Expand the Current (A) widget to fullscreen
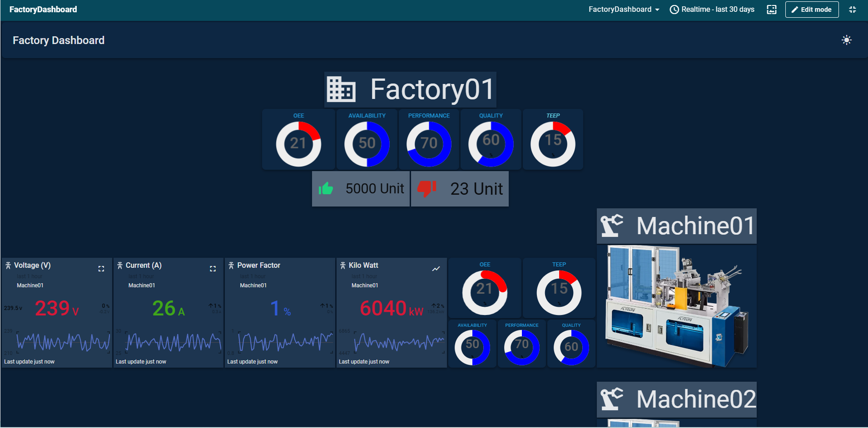The image size is (868, 428). 213,269
